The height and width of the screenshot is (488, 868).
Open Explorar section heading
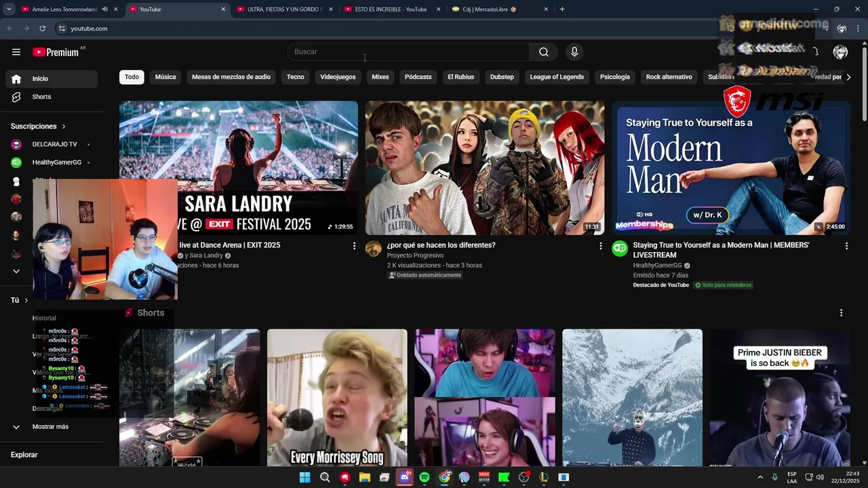tap(24, 455)
